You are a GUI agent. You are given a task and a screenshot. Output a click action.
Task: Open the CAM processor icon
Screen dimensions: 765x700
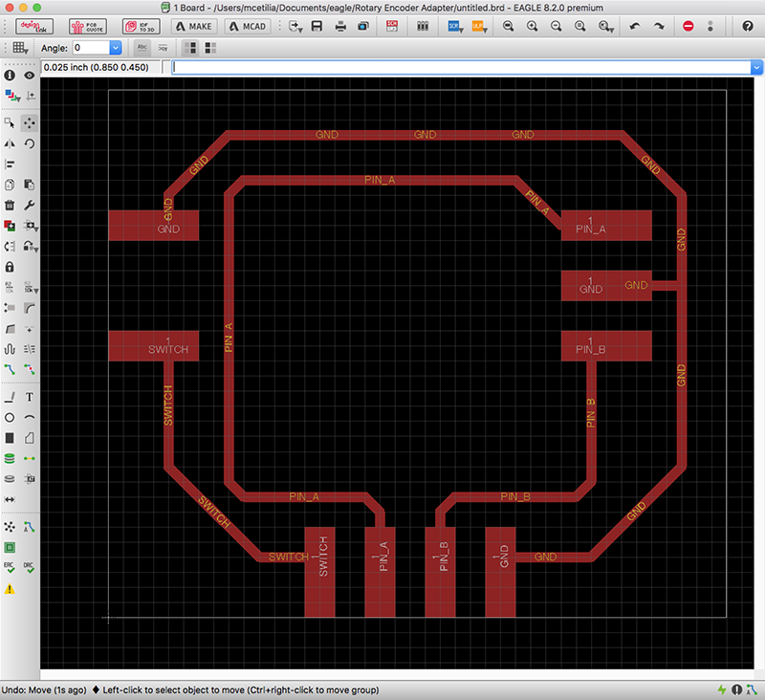coord(363,27)
